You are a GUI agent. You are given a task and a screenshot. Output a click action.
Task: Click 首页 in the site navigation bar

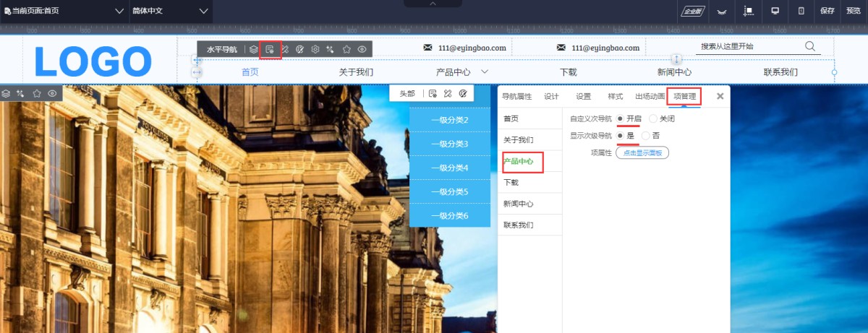(250, 72)
